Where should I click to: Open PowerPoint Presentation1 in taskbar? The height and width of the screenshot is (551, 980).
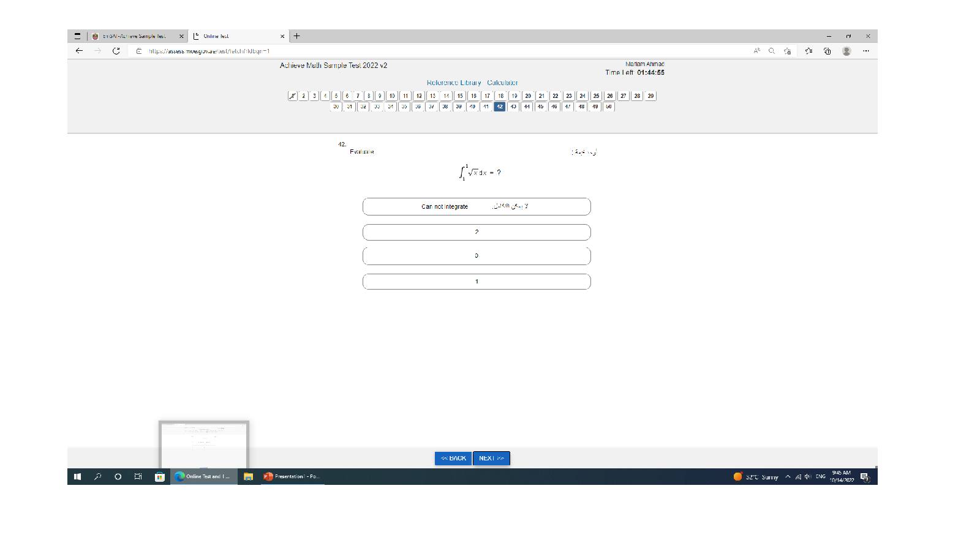coord(293,476)
